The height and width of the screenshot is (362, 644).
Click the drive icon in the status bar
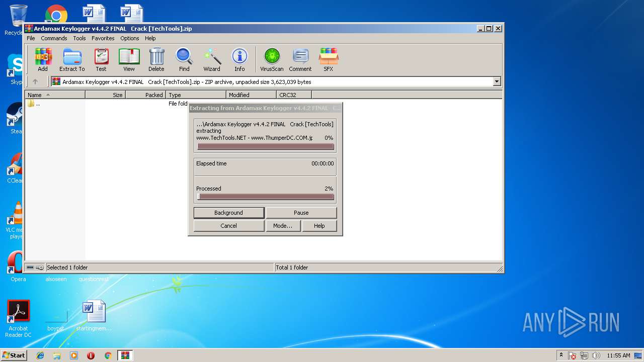30,267
